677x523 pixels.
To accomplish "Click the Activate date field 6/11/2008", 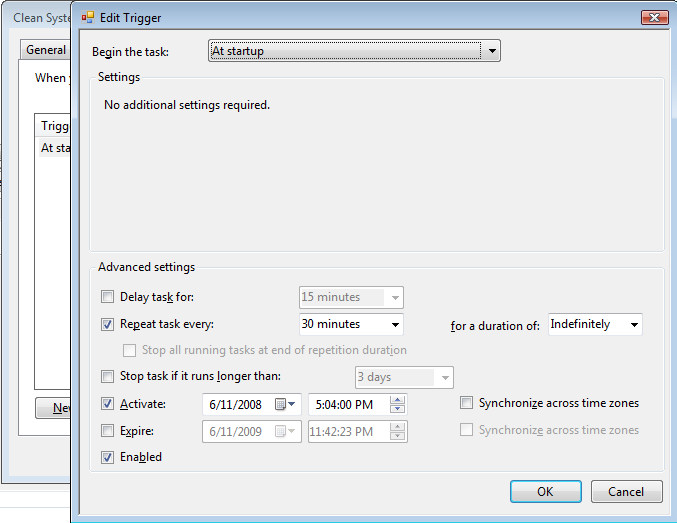I will (236, 404).
